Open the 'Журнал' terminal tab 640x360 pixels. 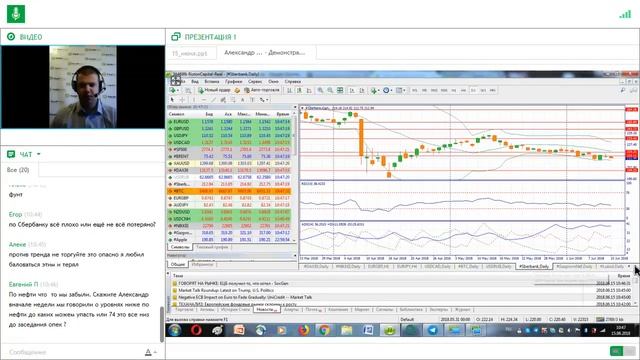click(x=462, y=310)
